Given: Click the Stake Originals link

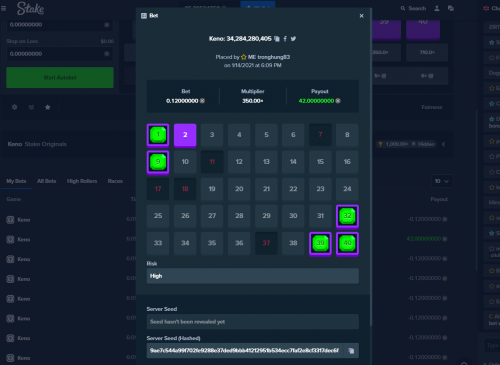Looking at the screenshot, I should pyautogui.click(x=46, y=144).
